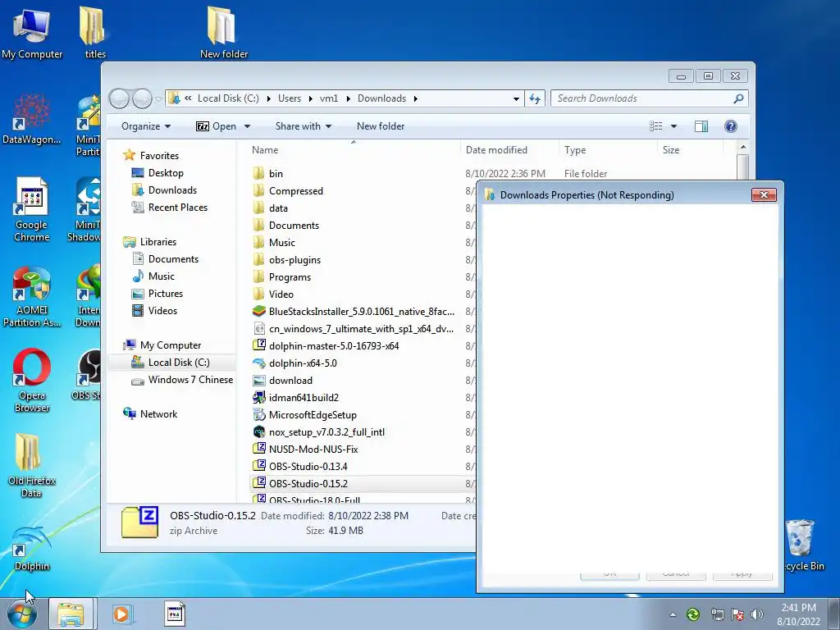Open My Computer desktop icon

pos(32,32)
